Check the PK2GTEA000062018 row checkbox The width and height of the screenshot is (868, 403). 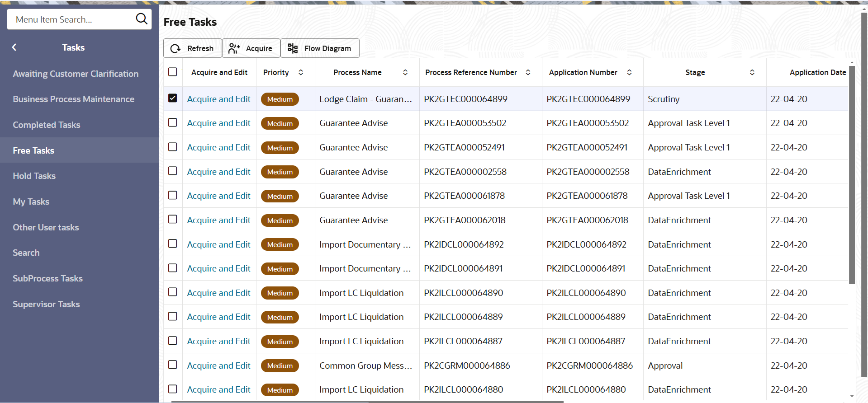click(172, 219)
